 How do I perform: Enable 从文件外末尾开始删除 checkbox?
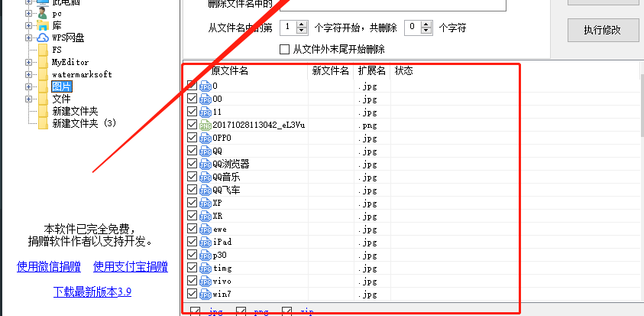pos(284,50)
